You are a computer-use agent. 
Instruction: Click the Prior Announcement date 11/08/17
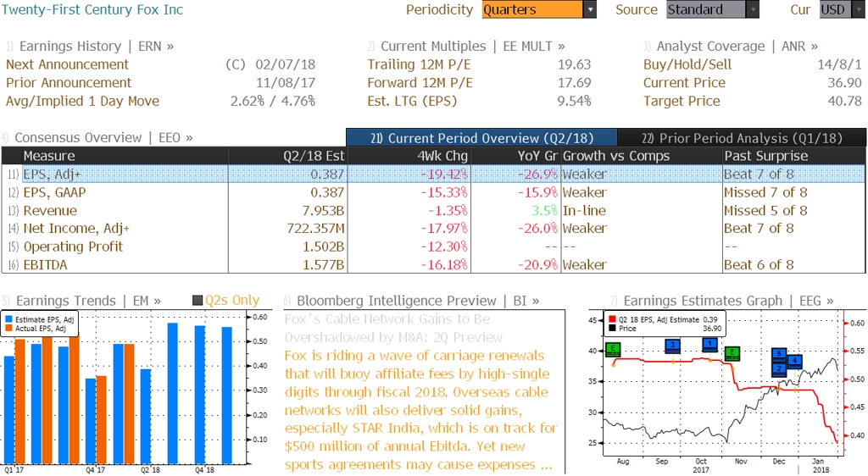[286, 83]
